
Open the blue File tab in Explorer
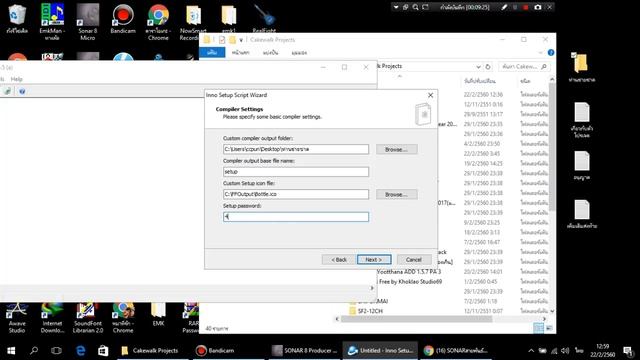click(x=212, y=52)
